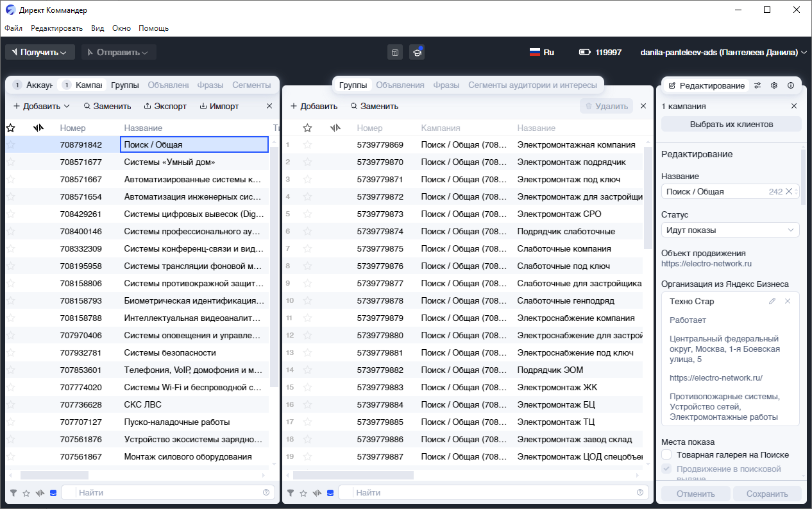
Task: Open the Добавить dropdown in campaigns panel
Action: pyautogui.click(x=42, y=106)
